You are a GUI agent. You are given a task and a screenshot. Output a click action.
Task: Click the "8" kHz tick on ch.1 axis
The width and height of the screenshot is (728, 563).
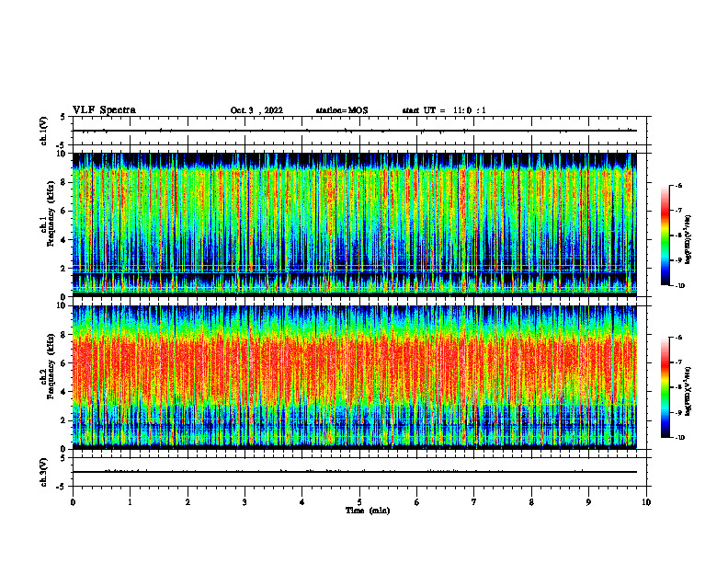tap(64, 182)
